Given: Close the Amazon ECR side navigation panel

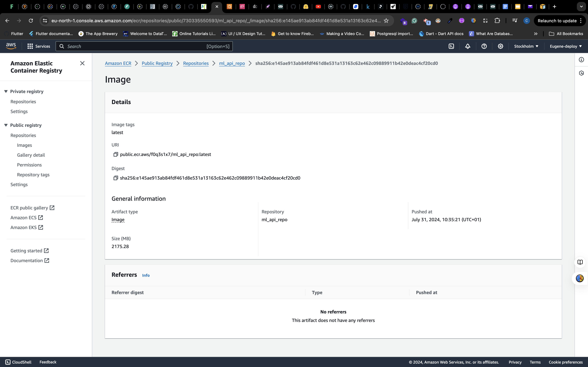Looking at the screenshot, I should click(x=82, y=63).
